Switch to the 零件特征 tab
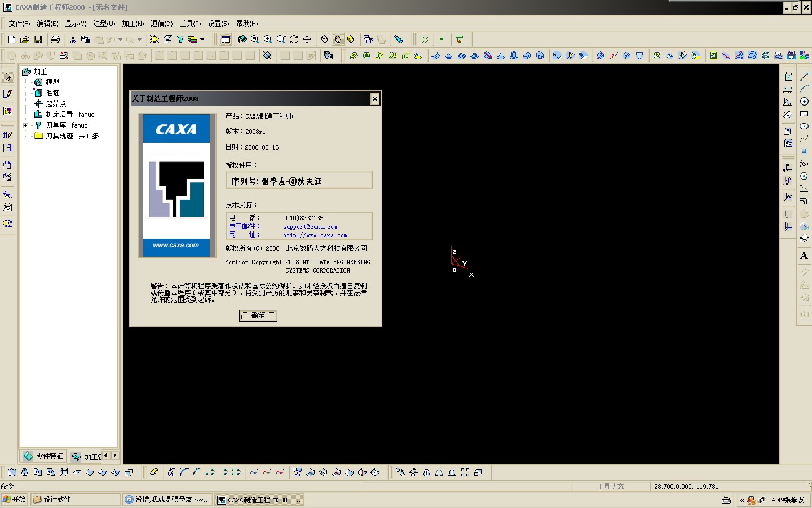 pyautogui.click(x=44, y=456)
